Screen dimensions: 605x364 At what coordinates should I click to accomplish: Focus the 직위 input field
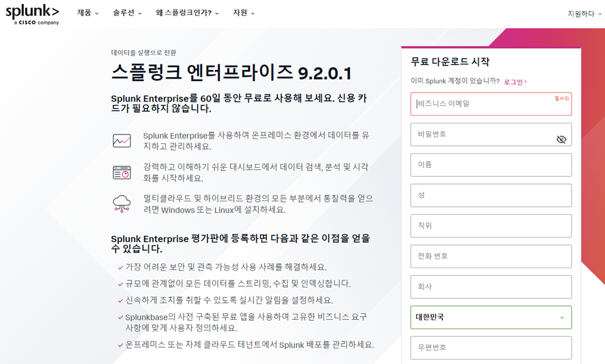tap(491, 226)
